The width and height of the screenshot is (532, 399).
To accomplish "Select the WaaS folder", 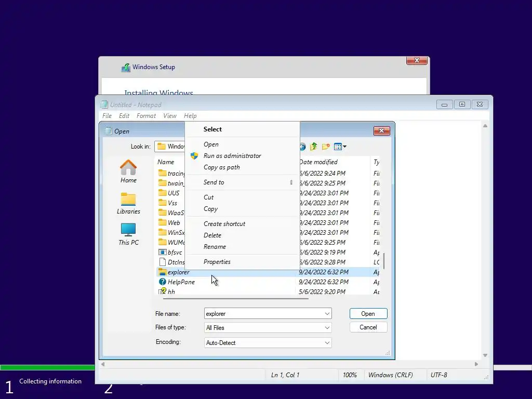I will point(171,212).
